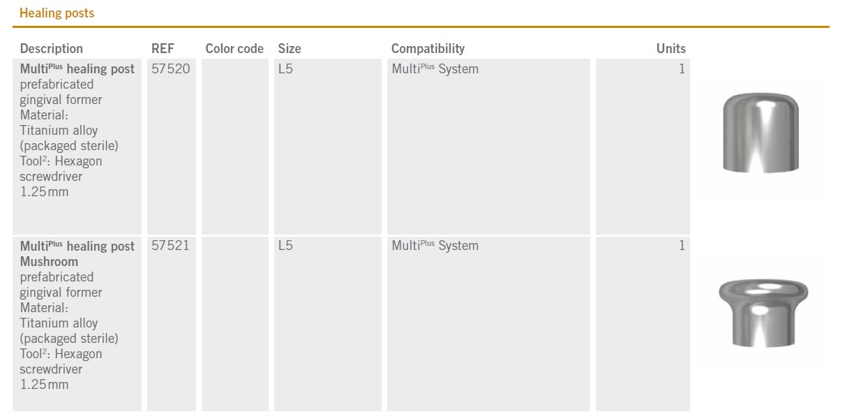
Task: Click the Compatibility column header
Action: click(x=428, y=48)
